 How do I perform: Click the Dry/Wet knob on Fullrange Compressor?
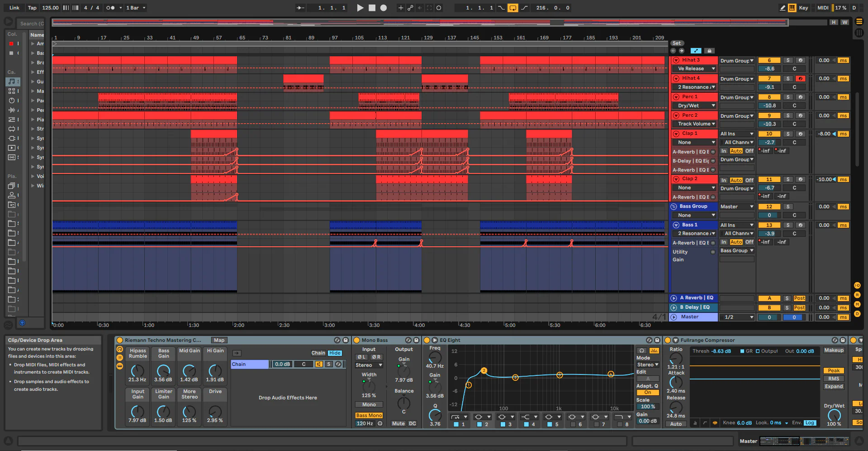click(x=835, y=416)
